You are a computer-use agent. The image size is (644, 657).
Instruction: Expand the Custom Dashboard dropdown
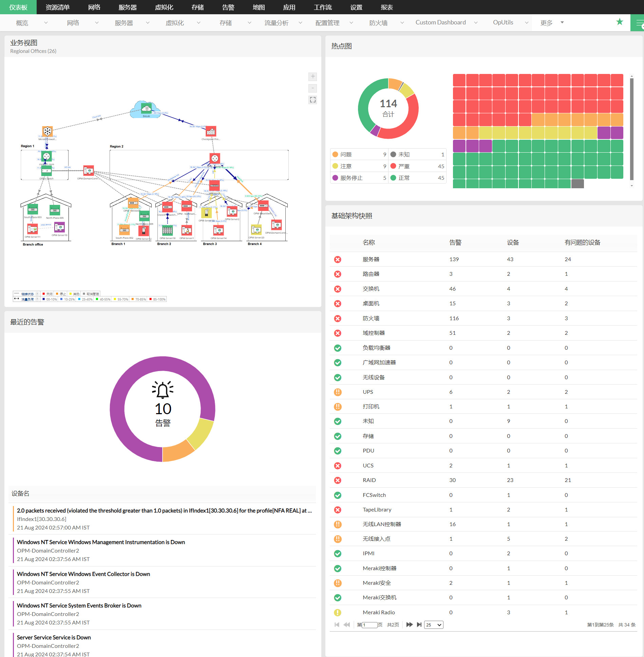click(x=446, y=23)
